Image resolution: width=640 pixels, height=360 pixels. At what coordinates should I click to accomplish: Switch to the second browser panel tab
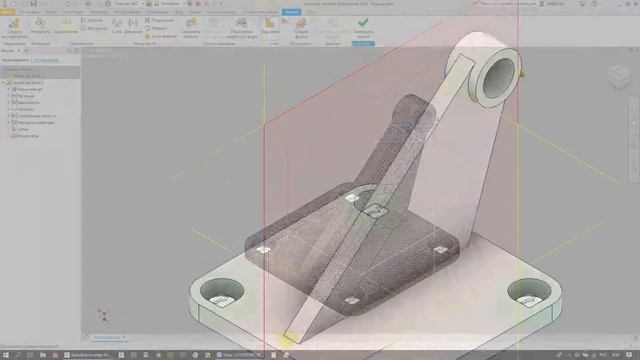click(x=46, y=60)
